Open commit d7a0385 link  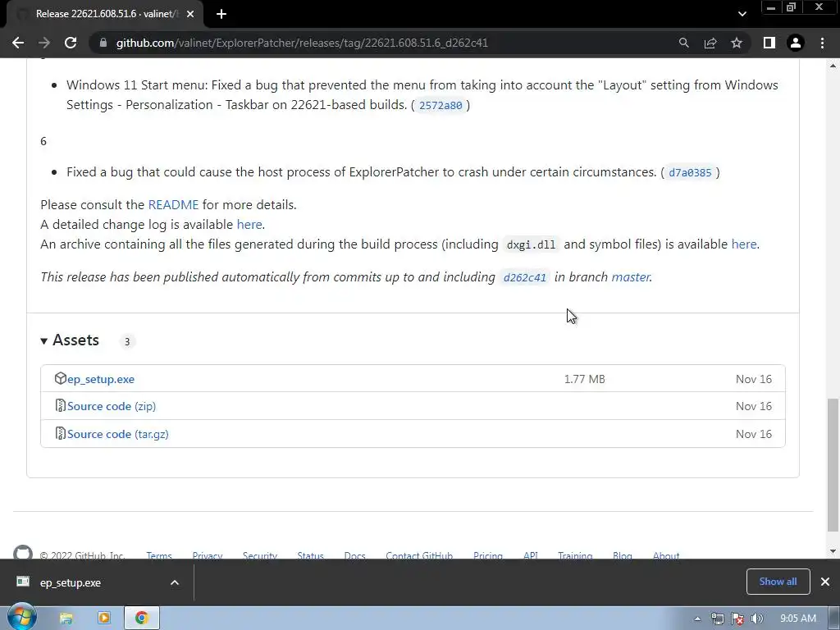(x=690, y=172)
